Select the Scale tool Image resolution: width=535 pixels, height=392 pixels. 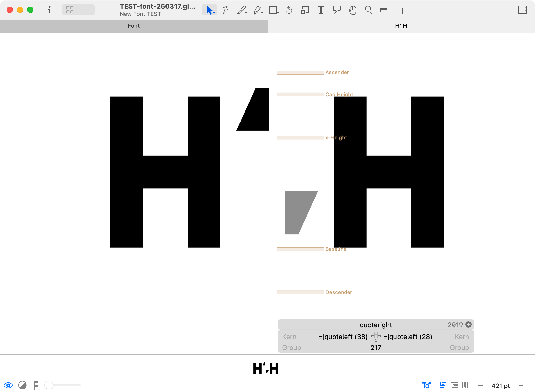305,10
